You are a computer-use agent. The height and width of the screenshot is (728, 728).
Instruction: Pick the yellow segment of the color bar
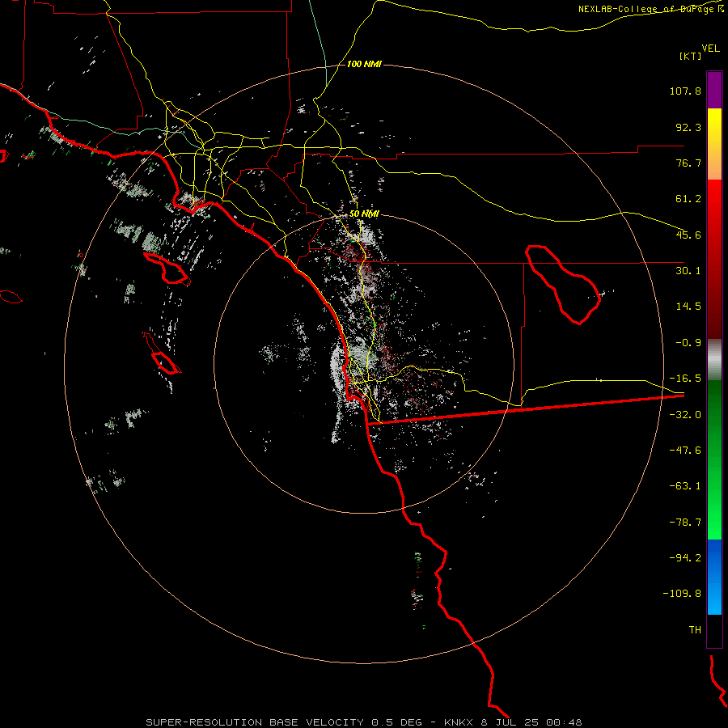click(x=714, y=144)
